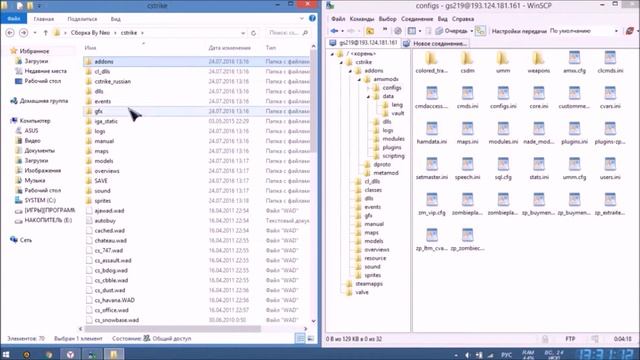Click WinSCP synchronize gear icon
Viewport: 640px width, 360px height.
tap(398, 31)
